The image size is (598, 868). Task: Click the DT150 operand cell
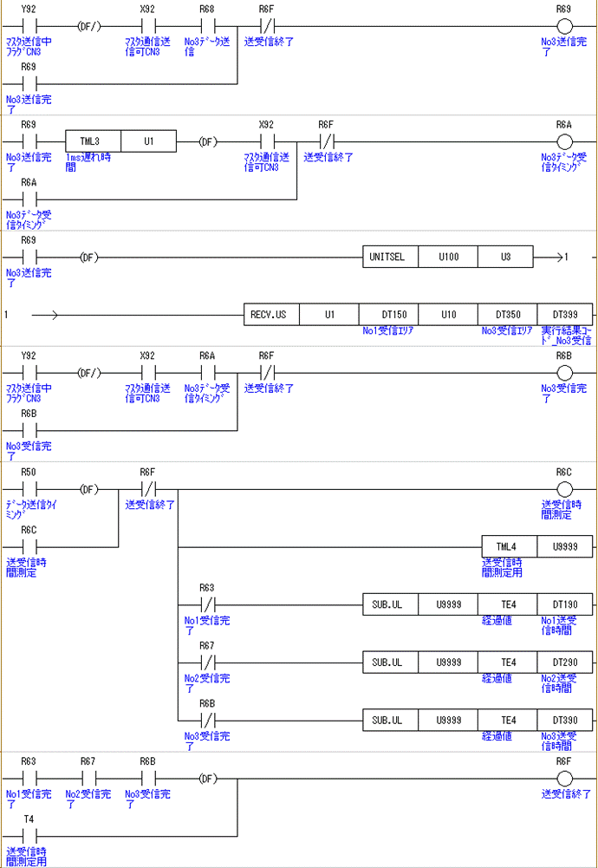pyautogui.click(x=388, y=314)
